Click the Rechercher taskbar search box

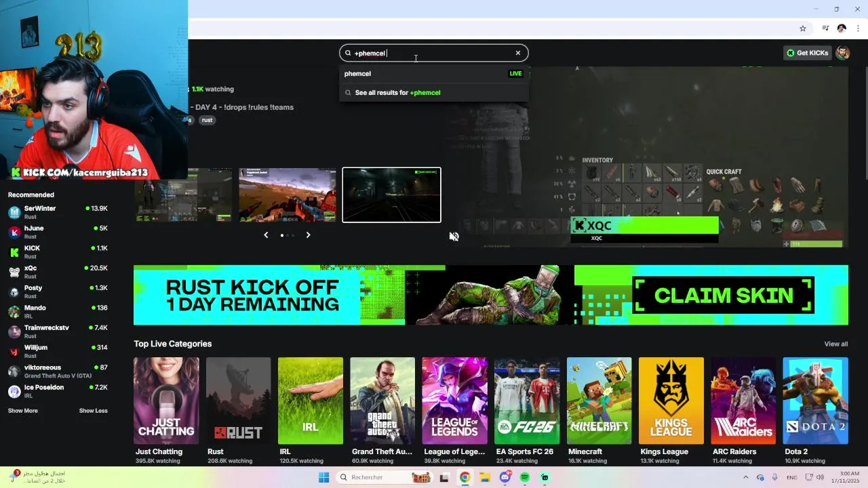[385, 477]
